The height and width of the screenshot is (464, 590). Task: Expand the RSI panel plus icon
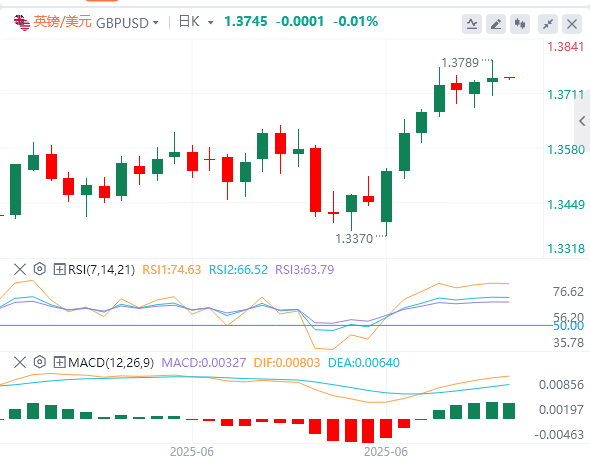click(x=59, y=269)
